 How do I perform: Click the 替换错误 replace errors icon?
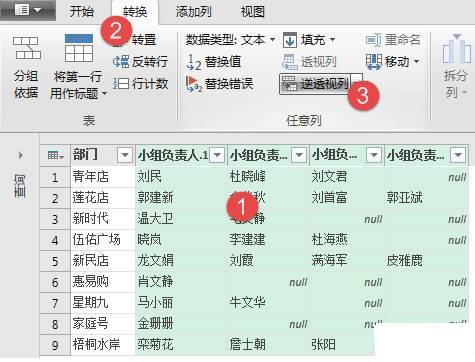click(194, 84)
